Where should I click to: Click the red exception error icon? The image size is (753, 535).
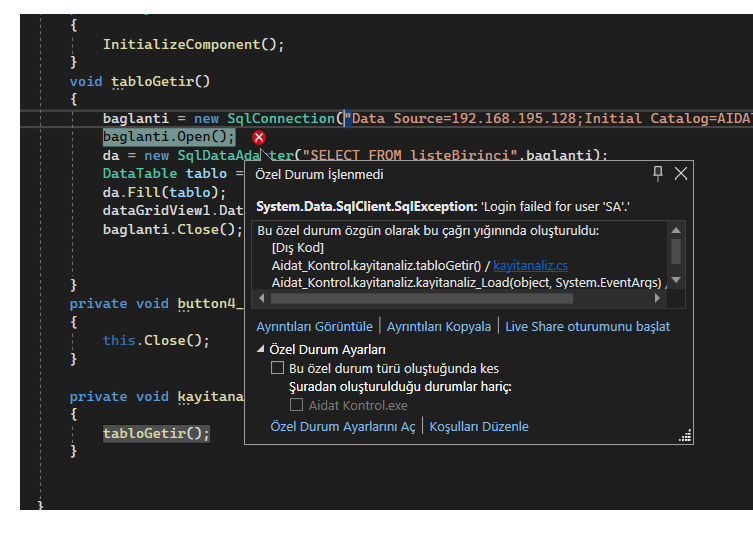point(259,138)
